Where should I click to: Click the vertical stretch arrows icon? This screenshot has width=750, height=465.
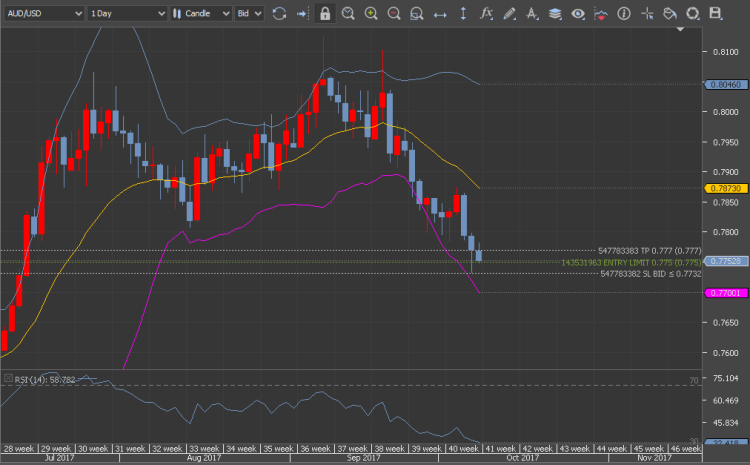463,14
